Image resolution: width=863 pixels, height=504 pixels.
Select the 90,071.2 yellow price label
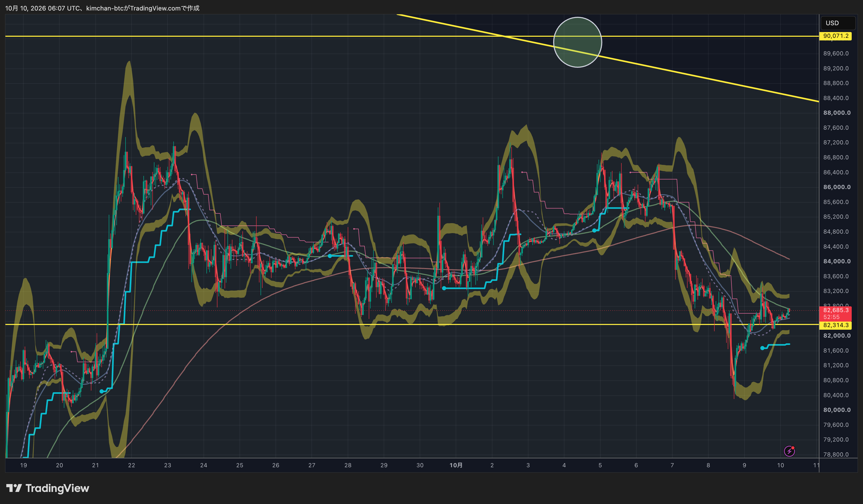point(836,36)
